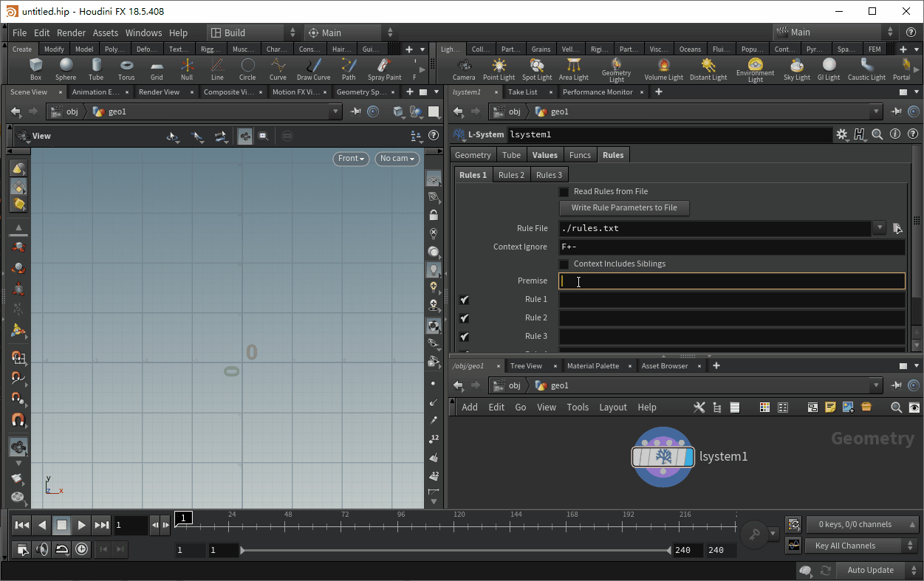The height and width of the screenshot is (581, 924).
Task: Expand the No cam camera menu
Action: (397, 159)
